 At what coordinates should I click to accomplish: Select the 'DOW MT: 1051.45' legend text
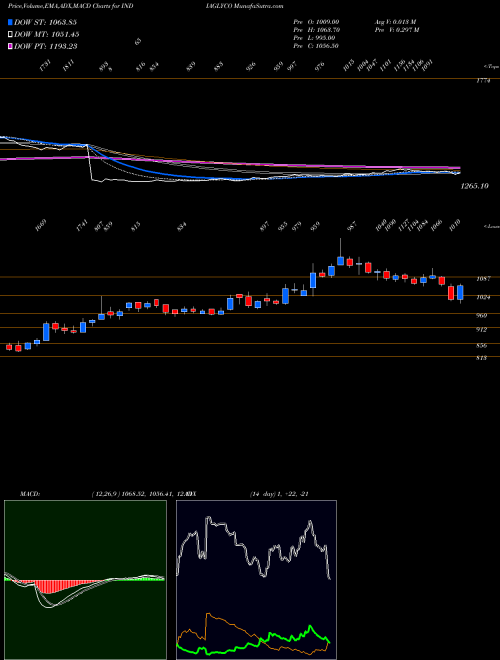tap(47, 35)
